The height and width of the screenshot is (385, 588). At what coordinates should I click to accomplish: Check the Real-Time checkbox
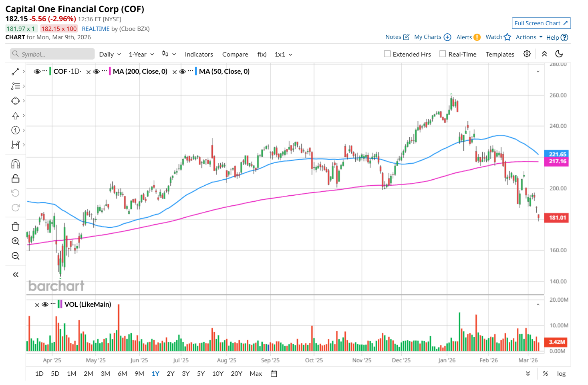tap(443, 54)
